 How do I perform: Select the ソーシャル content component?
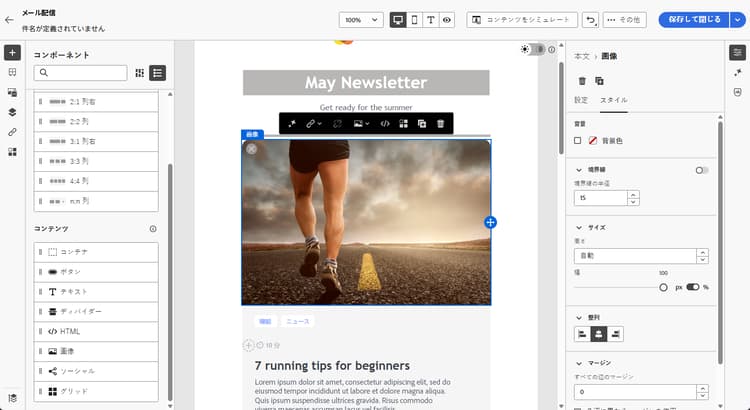[x=96, y=371]
